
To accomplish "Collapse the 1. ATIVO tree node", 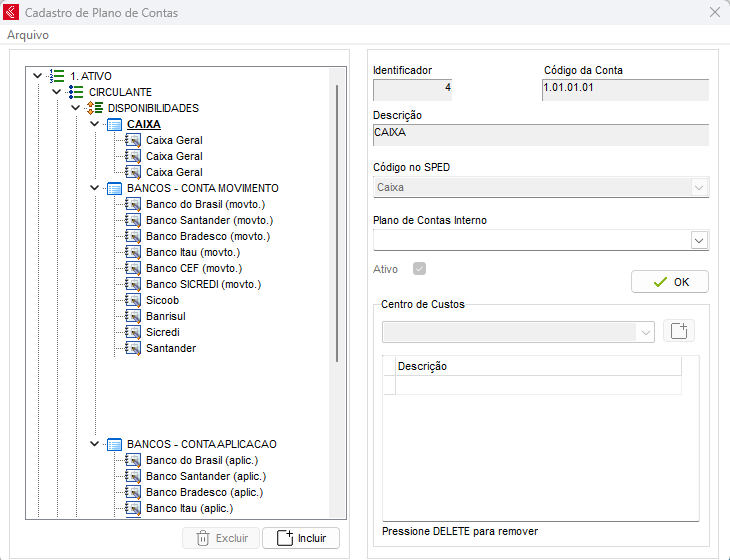I will tap(37, 75).
